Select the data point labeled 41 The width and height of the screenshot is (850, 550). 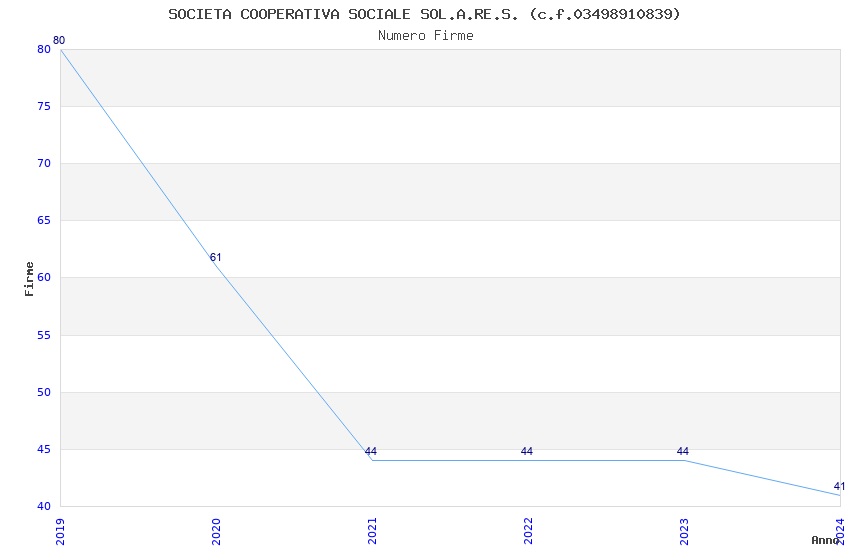coord(839,486)
